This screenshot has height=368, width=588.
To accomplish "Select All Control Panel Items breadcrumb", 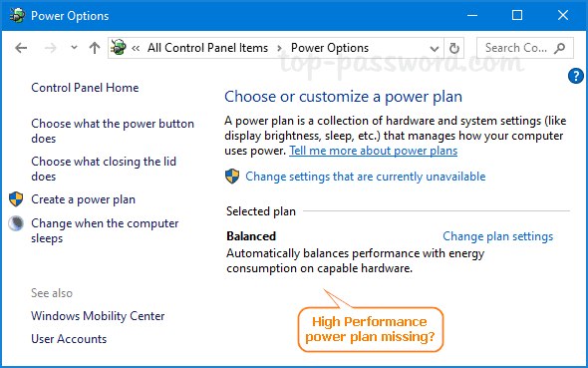I will point(207,48).
